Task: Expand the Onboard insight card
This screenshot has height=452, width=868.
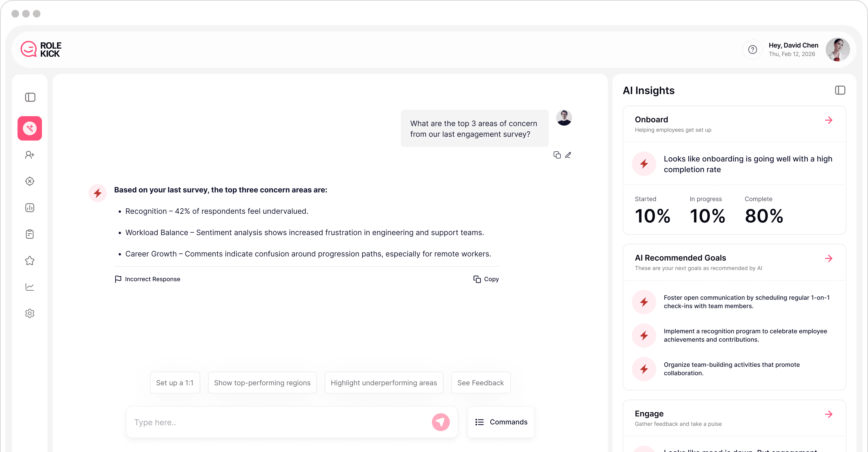Action: coord(829,120)
